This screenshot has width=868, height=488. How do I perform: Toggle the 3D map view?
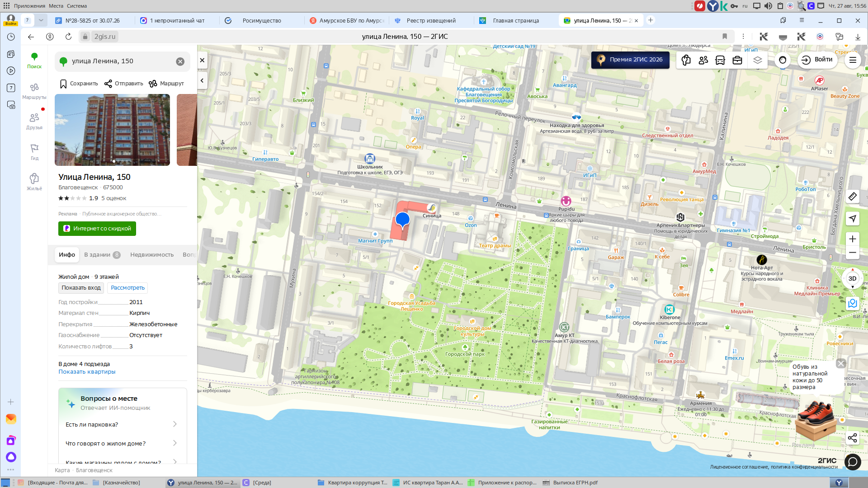[852, 278]
